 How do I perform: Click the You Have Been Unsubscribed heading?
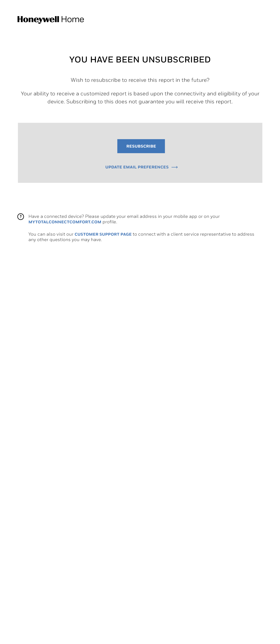pyautogui.click(x=140, y=60)
